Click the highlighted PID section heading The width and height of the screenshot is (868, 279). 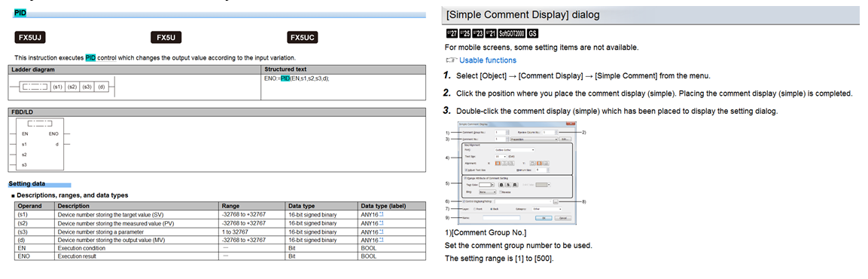20,12
